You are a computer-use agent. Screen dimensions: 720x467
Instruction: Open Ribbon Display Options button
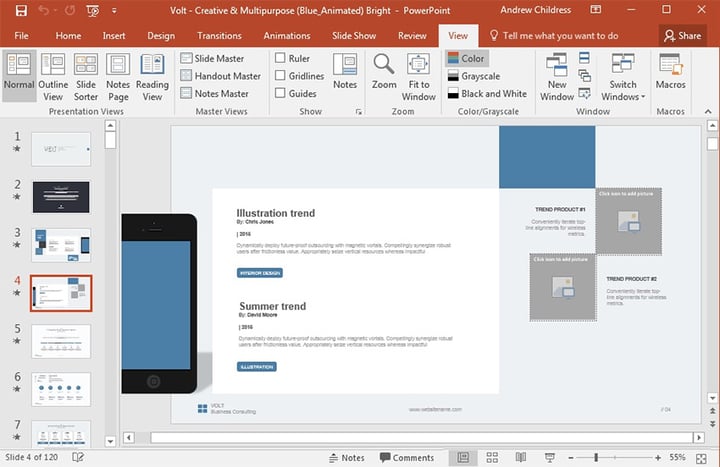(x=596, y=10)
